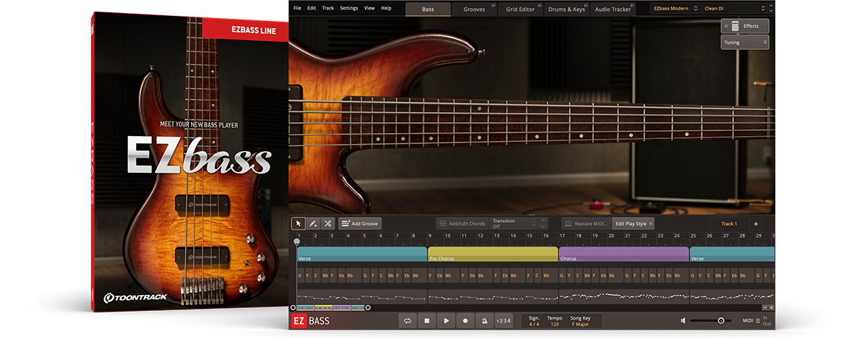Open the Settings menu
The height and width of the screenshot is (353, 868).
coord(349,8)
